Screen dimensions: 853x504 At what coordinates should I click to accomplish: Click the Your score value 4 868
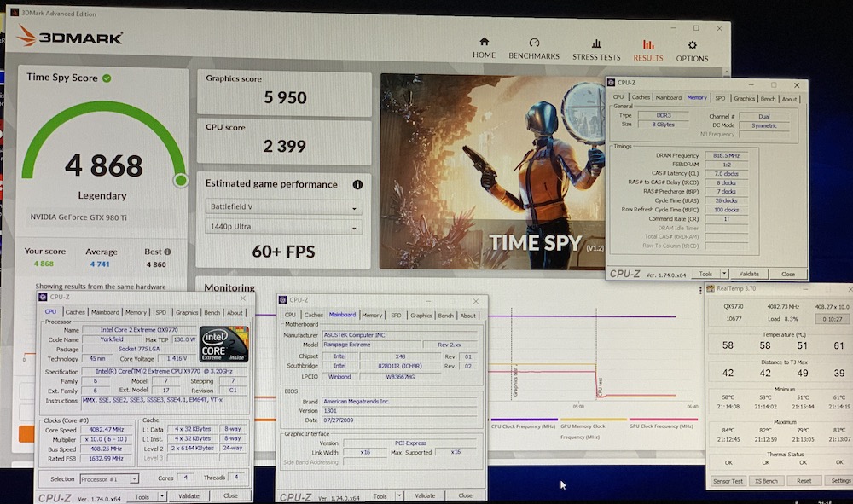44,264
